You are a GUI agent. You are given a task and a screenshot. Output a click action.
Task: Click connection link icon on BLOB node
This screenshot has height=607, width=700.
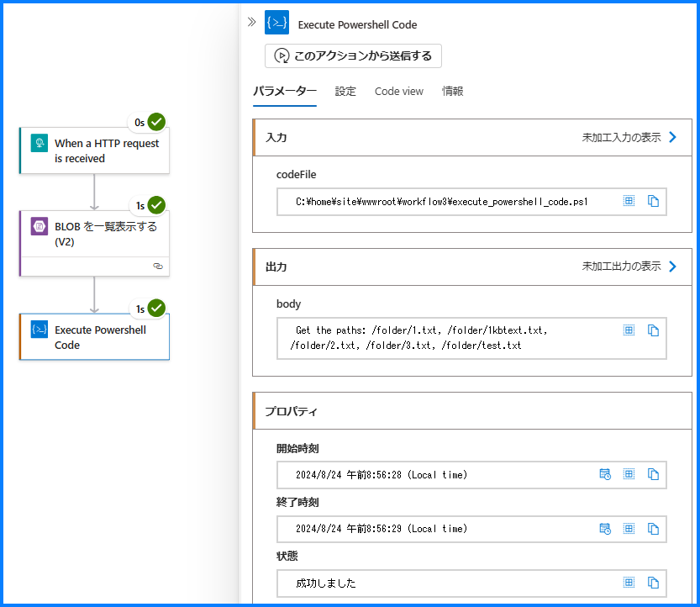(158, 267)
